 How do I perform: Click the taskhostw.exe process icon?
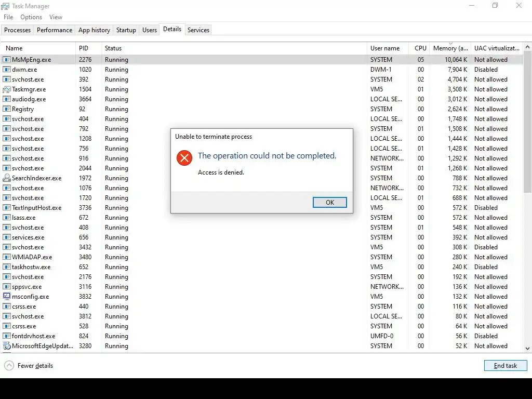[x=6, y=267]
